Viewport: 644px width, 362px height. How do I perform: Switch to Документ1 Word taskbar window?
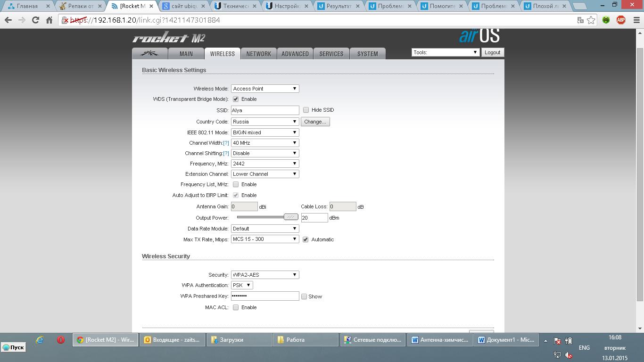tap(506, 339)
